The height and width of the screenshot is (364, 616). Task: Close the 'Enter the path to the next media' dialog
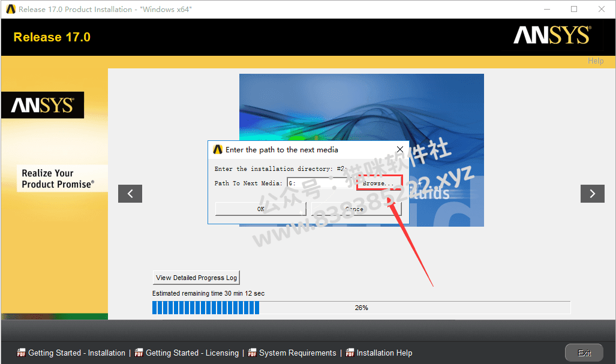click(400, 149)
